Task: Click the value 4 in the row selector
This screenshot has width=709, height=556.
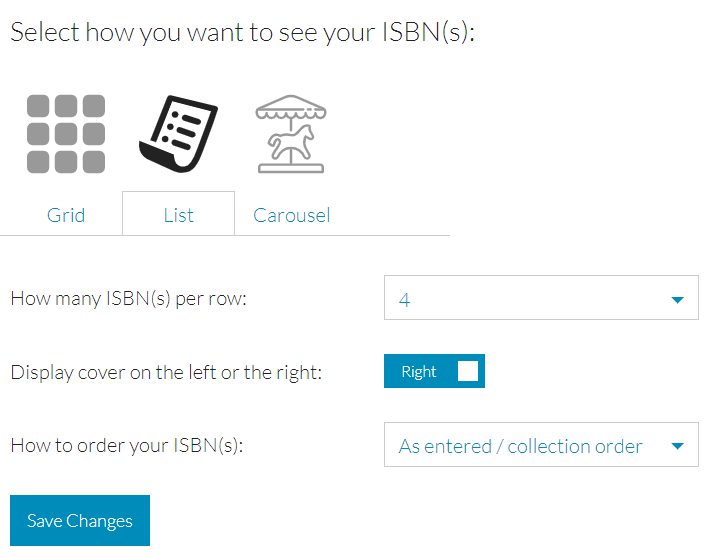Action: pyautogui.click(x=405, y=300)
